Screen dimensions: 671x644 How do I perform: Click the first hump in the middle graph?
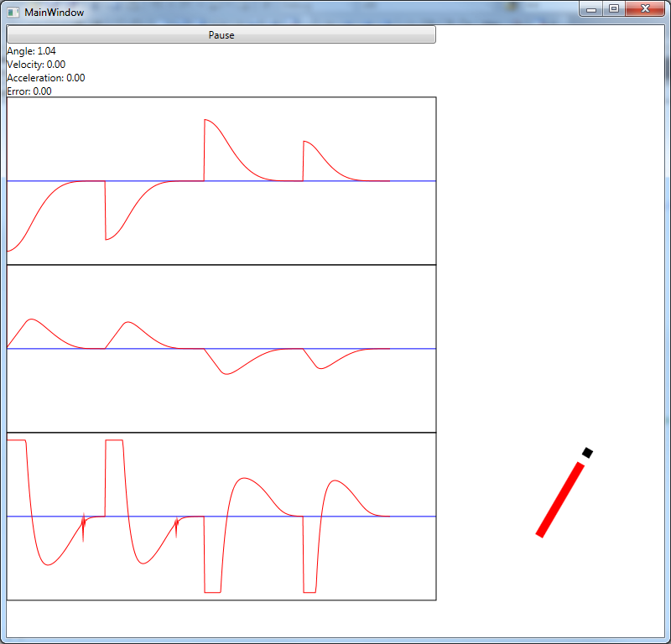31,319
